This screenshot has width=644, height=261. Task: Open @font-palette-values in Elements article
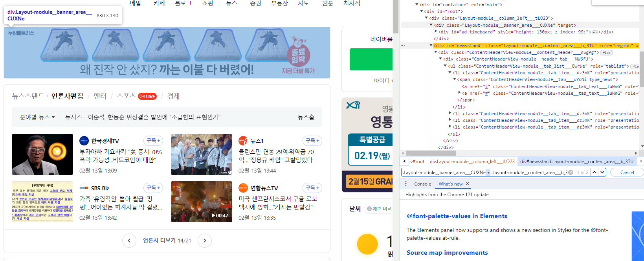[x=457, y=216]
